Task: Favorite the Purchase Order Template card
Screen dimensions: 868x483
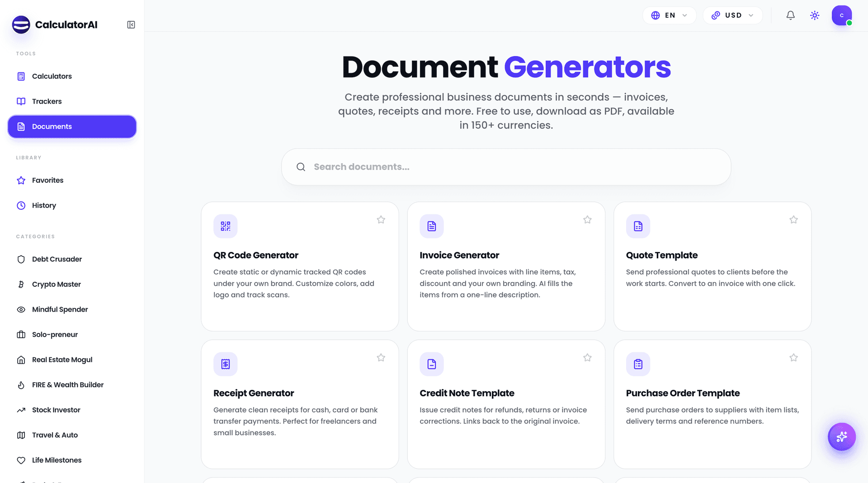Action: (x=793, y=358)
